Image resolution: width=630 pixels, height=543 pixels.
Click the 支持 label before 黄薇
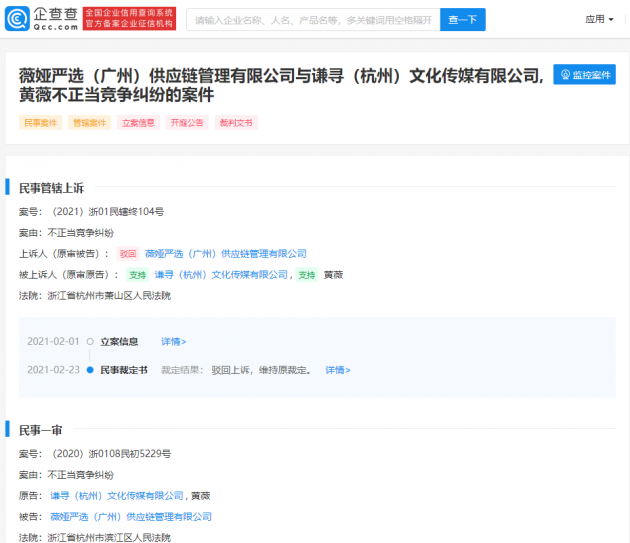[x=307, y=275]
